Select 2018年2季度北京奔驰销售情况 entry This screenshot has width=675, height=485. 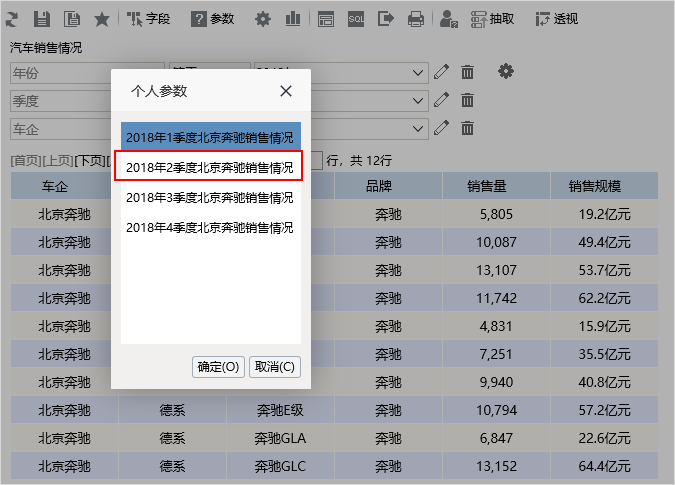coord(209,167)
